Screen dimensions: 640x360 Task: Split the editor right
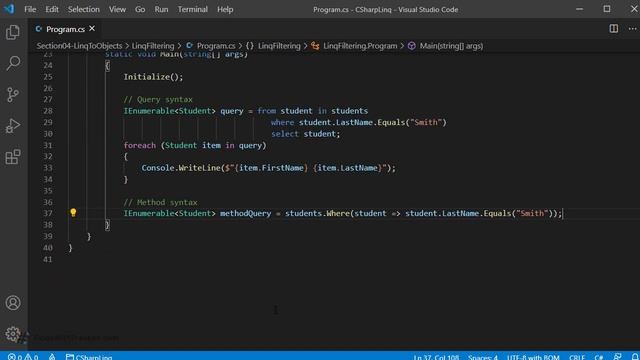pyautogui.click(x=613, y=29)
